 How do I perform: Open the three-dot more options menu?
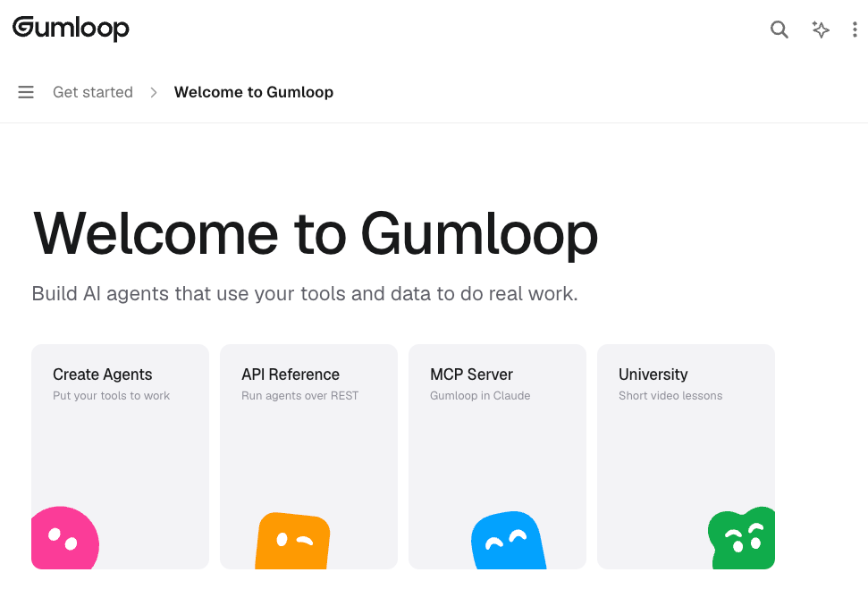855,29
